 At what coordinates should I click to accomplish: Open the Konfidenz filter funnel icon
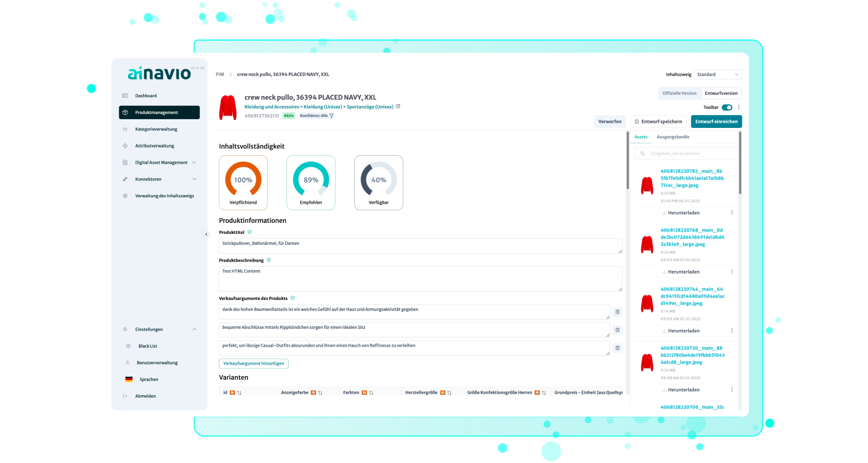[332, 116]
